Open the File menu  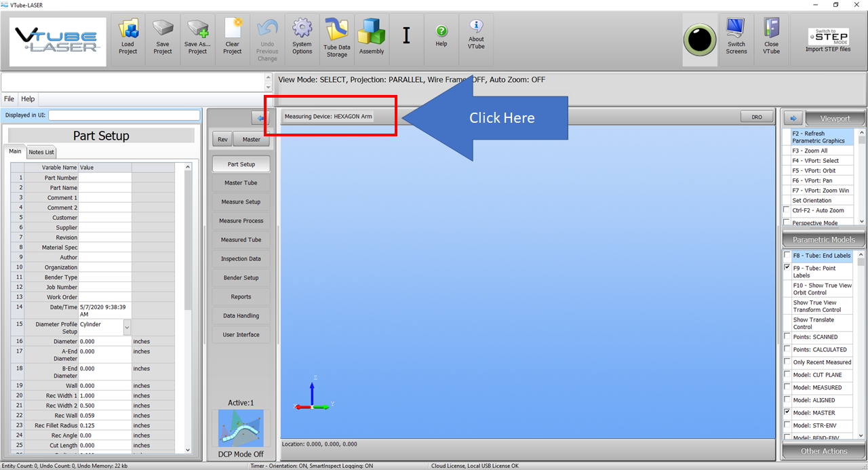[x=9, y=99]
